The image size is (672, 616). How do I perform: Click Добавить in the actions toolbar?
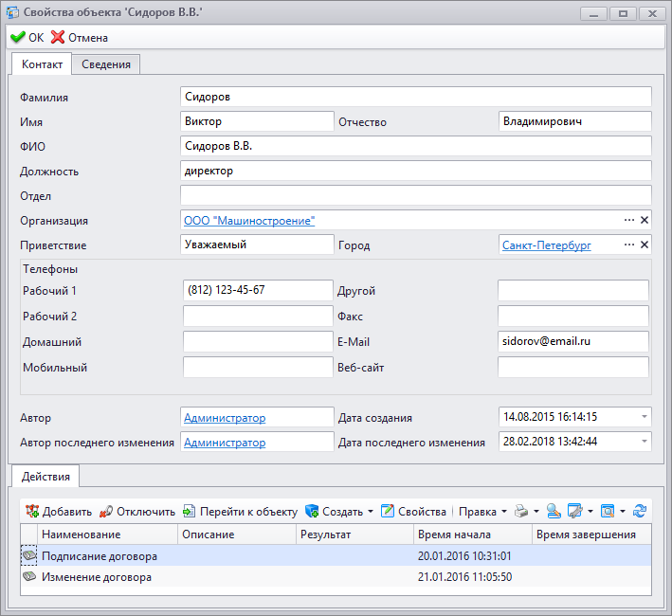coord(58,512)
